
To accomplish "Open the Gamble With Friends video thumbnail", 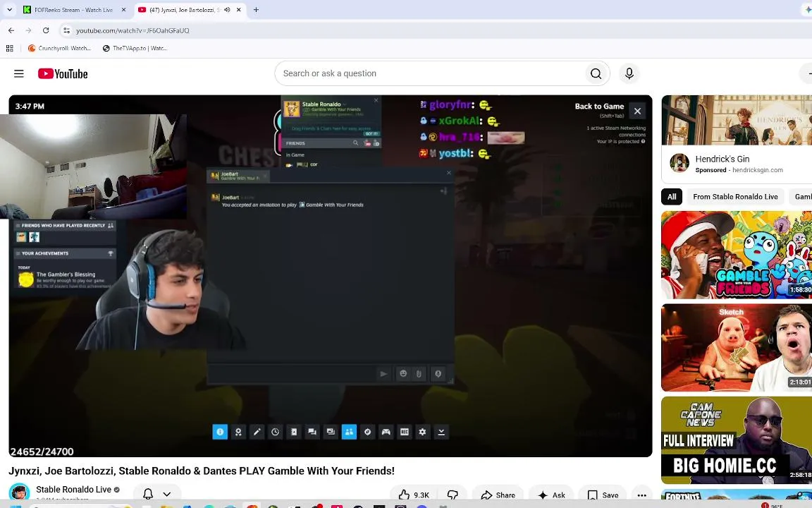I will pyautogui.click(x=737, y=255).
